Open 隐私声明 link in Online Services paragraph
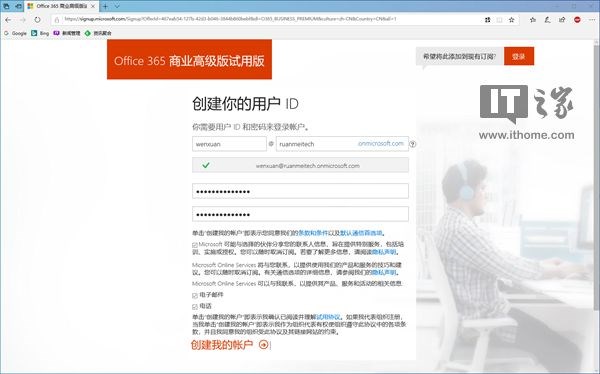This screenshot has width=600, height=374. [384, 273]
